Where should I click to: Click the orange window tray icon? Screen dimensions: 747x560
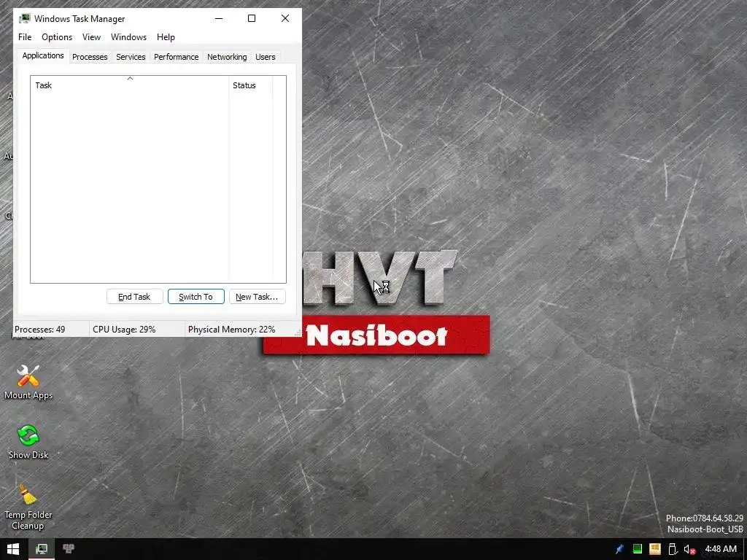click(x=655, y=549)
